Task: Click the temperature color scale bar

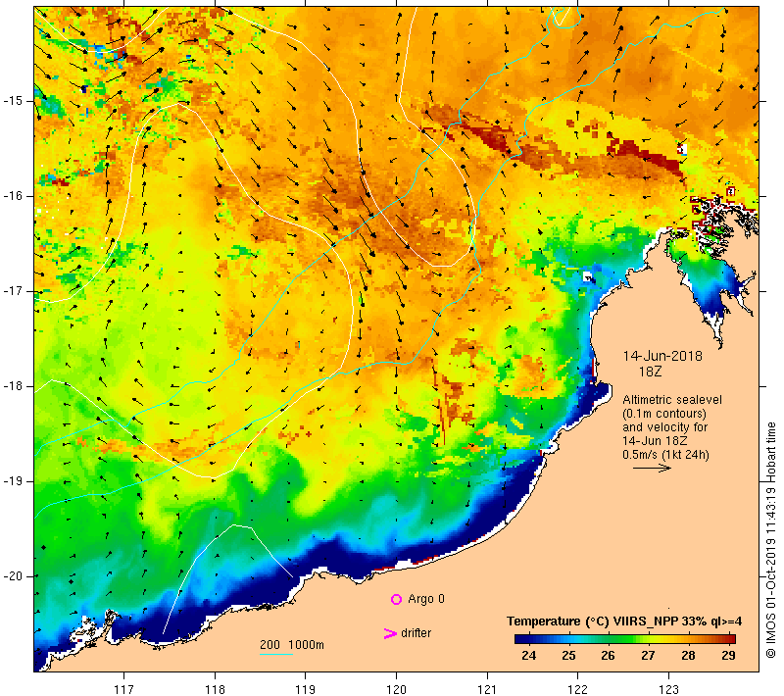Action: (x=625, y=638)
